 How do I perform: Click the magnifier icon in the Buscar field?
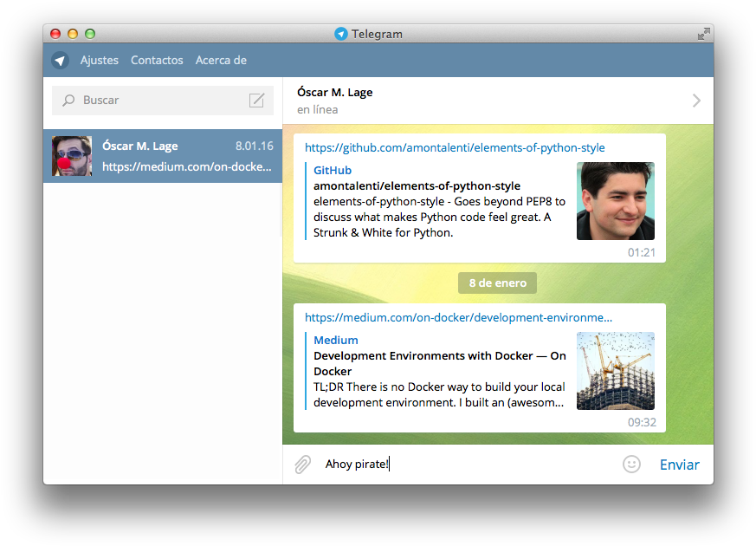pyautogui.click(x=68, y=101)
